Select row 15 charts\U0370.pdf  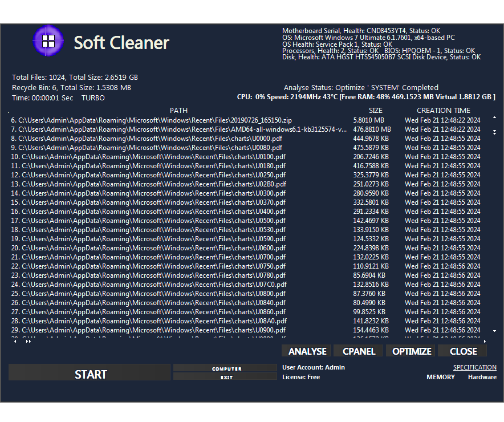(246, 202)
